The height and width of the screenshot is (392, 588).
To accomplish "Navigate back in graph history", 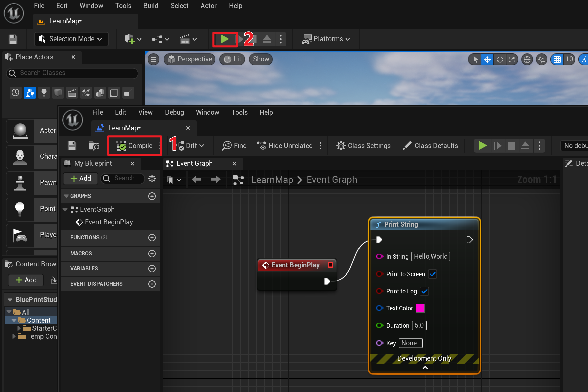I will pyautogui.click(x=197, y=180).
